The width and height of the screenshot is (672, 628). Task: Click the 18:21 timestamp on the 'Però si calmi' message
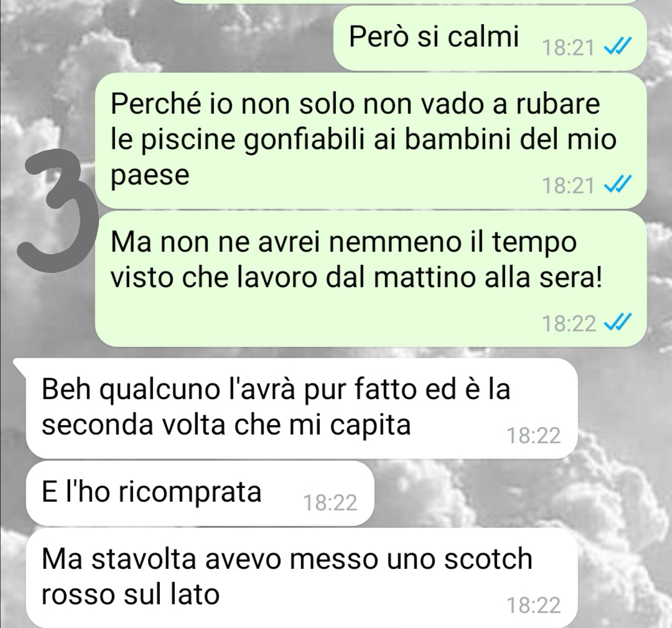(568, 47)
